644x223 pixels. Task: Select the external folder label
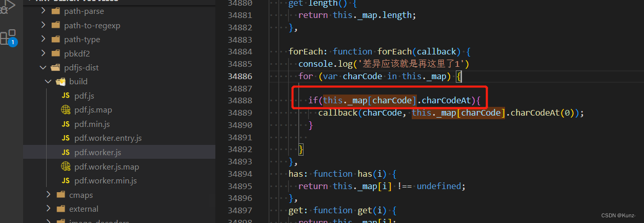[x=84, y=209]
